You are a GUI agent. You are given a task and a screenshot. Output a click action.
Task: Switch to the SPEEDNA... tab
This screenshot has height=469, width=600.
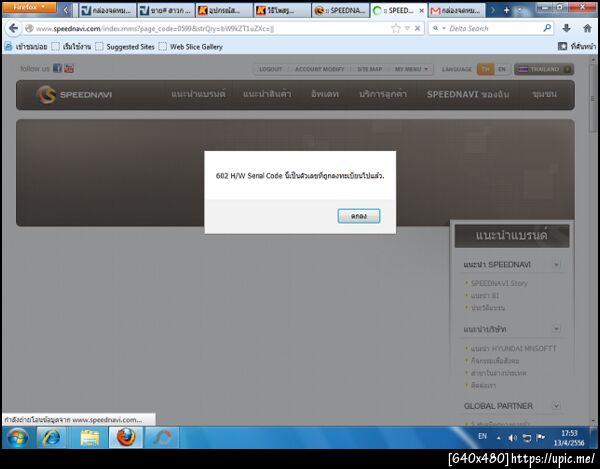click(x=341, y=11)
